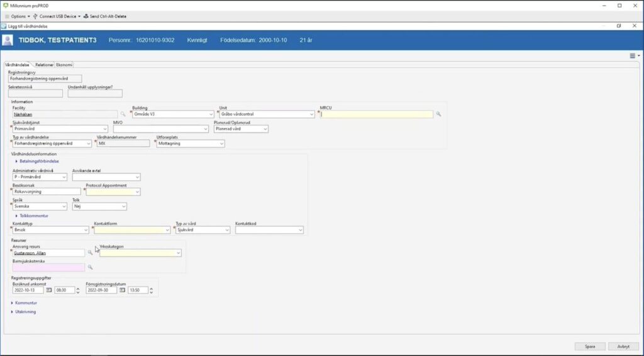The image size is (644, 356).
Task: Click the Spara button
Action: pyautogui.click(x=589, y=346)
